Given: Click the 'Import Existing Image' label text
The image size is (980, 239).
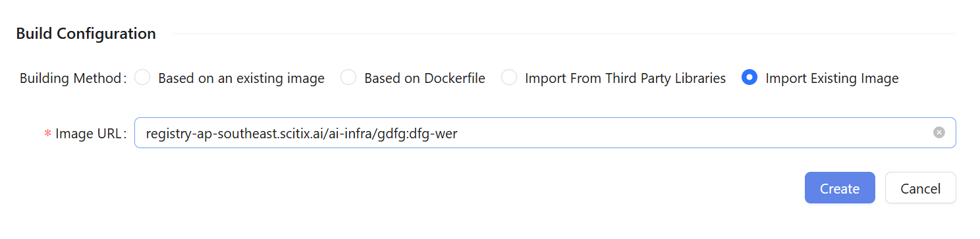Looking at the screenshot, I should [832, 78].
